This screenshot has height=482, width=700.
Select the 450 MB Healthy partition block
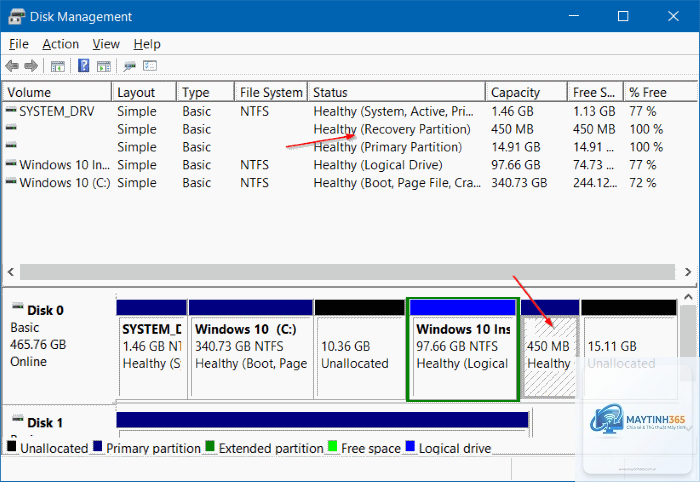[x=550, y=349]
